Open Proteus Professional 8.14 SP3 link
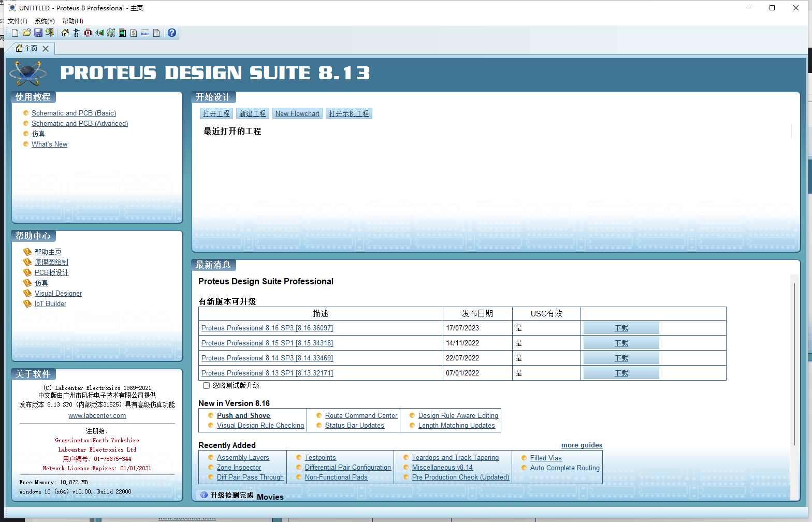Viewport: 812px width, 522px height. 267,358
